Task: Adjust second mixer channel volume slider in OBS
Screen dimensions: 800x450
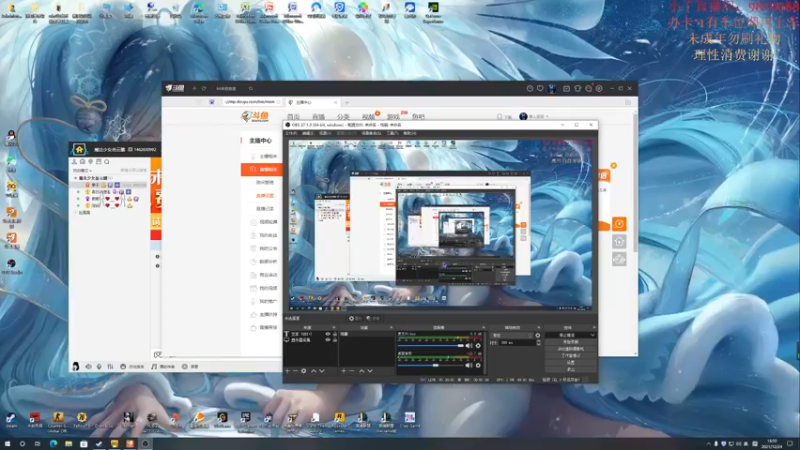Action: (431, 365)
